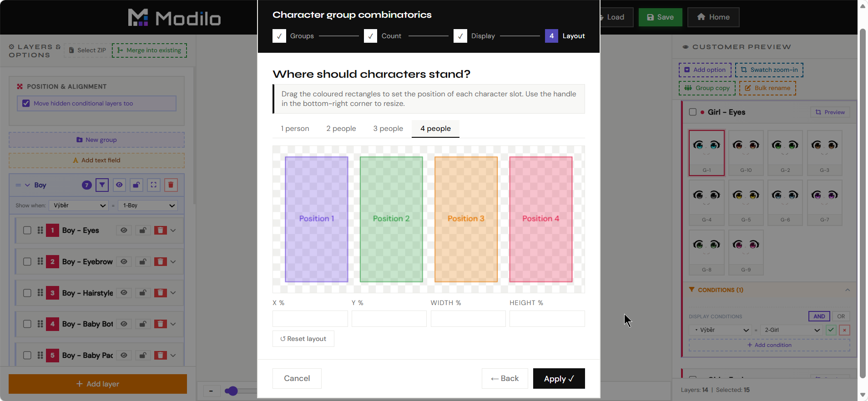
Task: Expand the Boy - Baby Bot layer options
Action: tap(173, 324)
